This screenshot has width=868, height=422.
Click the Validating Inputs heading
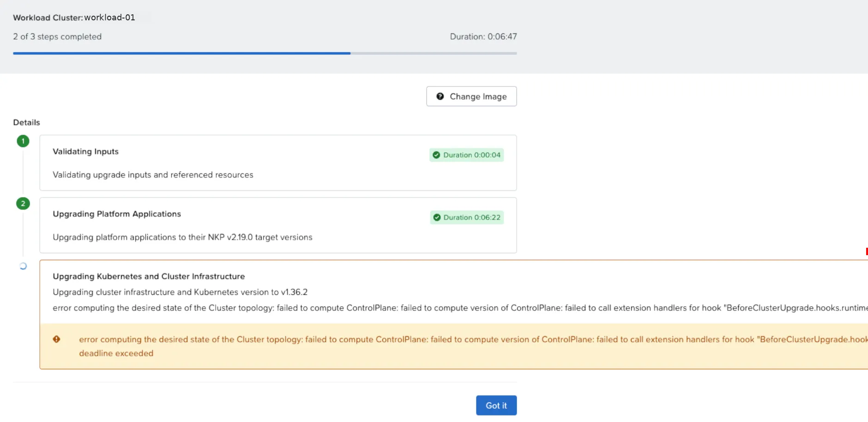[x=85, y=152]
